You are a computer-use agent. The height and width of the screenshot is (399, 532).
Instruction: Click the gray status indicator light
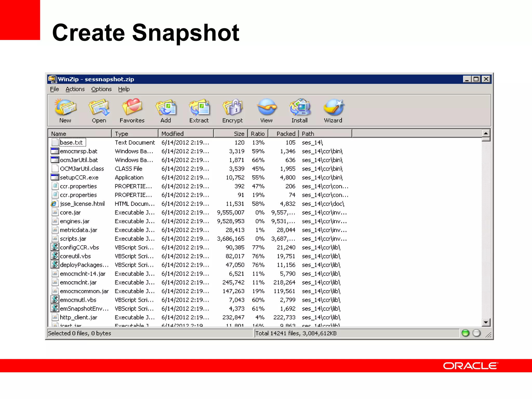coord(476,333)
